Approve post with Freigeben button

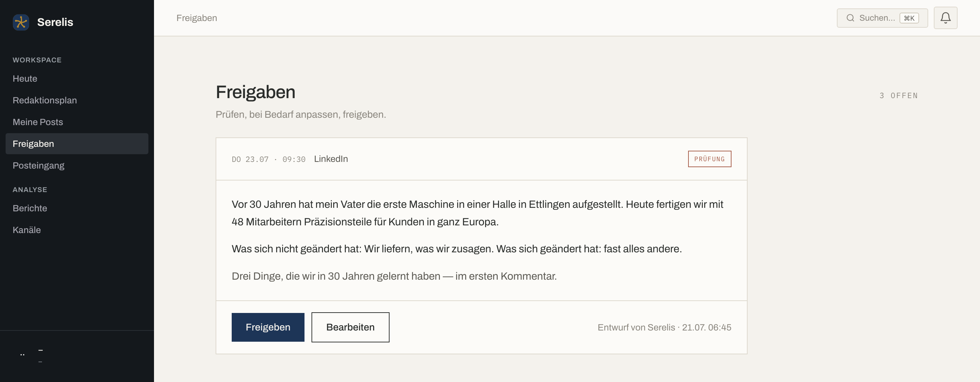coord(268,327)
